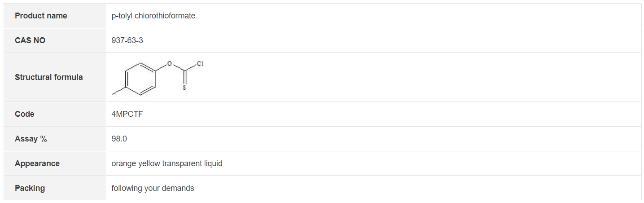Click the O atom in the structure drawing
Screen dimensions: 644x203
point(169,64)
